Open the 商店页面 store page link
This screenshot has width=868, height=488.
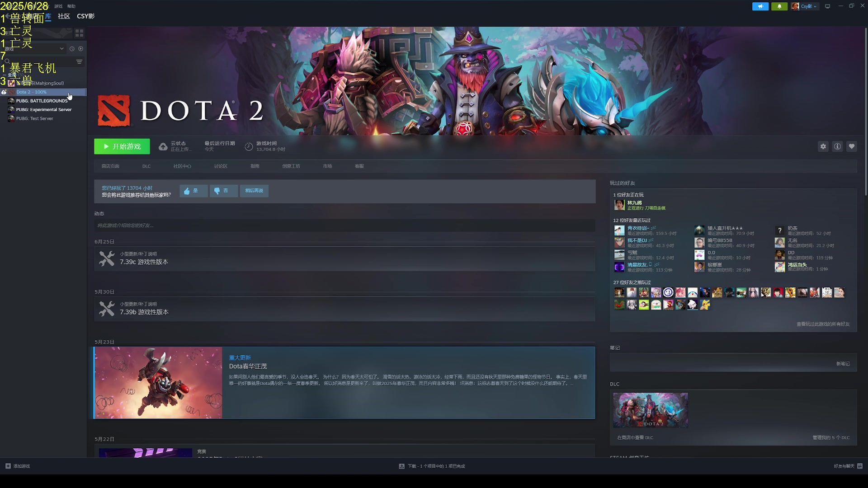(110, 166)
